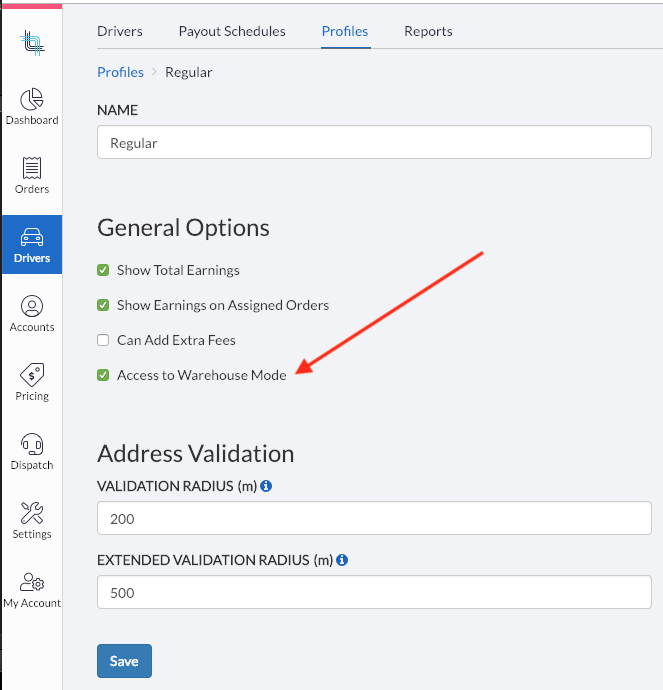Open Dispatch headset icon

pyautogui.click(x=32, y=444)
